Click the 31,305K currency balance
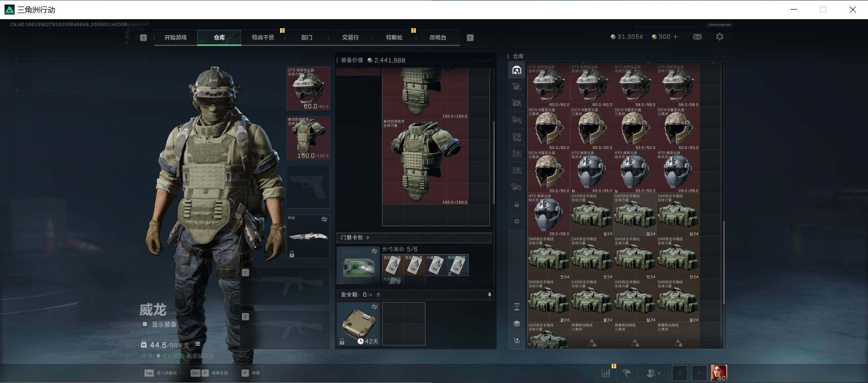 (627, 37)
